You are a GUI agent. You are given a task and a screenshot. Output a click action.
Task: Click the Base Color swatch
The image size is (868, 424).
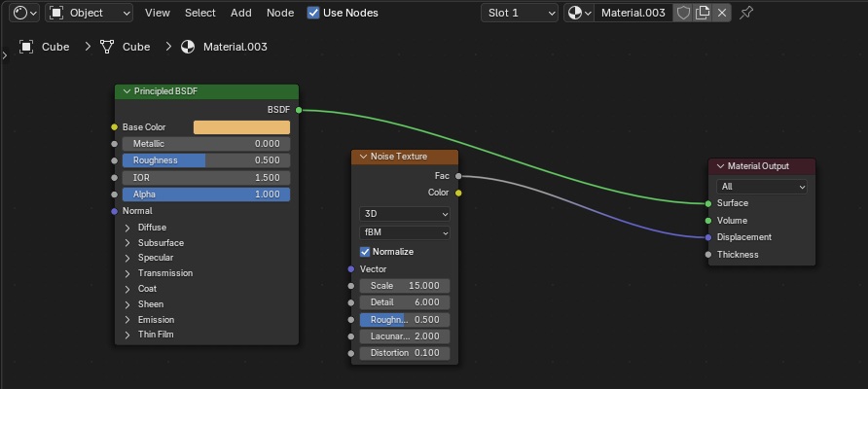coord(241,127)
